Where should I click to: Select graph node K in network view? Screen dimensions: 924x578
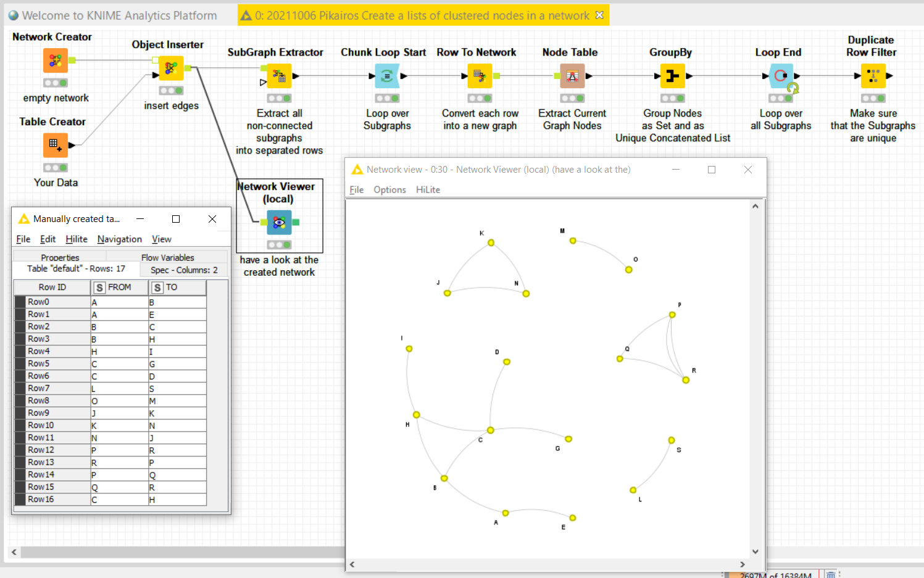point(491,243)
